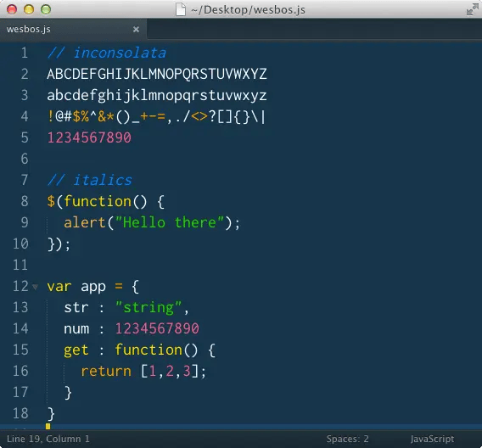Click the "Hello there" string text

(x=170, y=222)
